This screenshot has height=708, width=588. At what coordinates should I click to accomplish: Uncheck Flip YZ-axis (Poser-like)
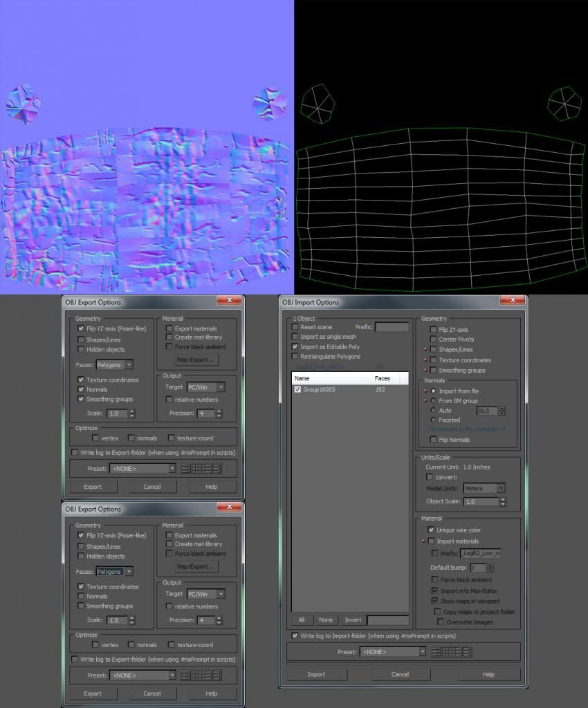click(x=80, y=328)
